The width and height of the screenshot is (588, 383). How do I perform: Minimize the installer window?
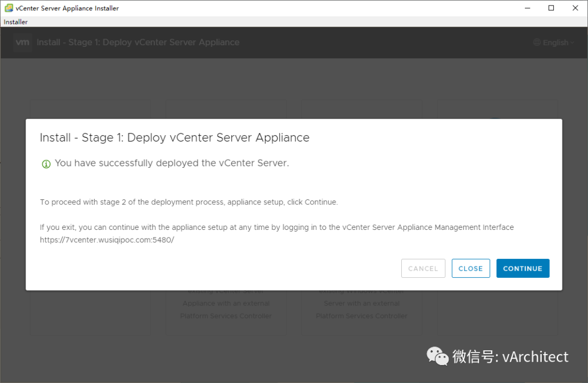click(527, 8)
